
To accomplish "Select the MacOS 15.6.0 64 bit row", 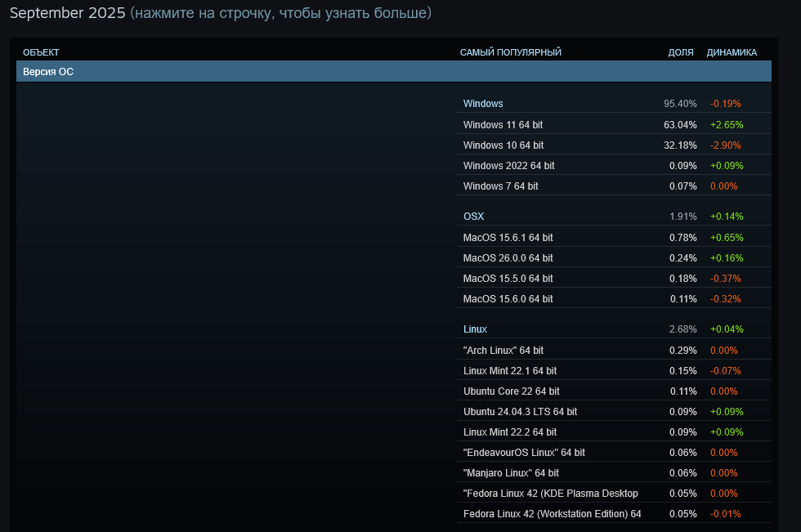I will [614, 298].
